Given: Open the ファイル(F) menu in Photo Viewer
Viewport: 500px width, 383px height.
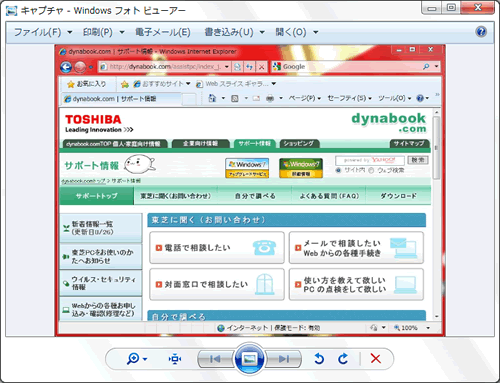Looking at the screenshot, I should click(37, 32).
